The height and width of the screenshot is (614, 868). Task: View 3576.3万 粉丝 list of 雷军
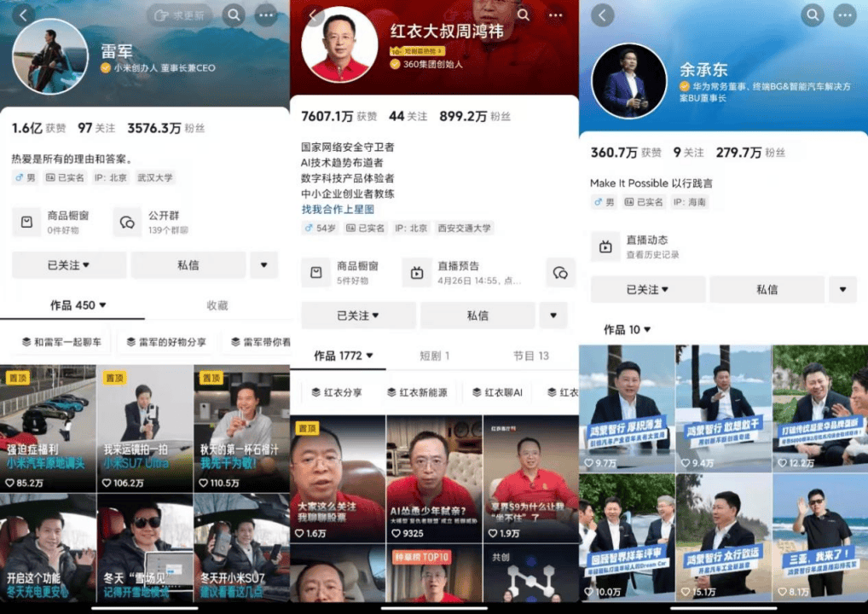[x=166, y=129]
